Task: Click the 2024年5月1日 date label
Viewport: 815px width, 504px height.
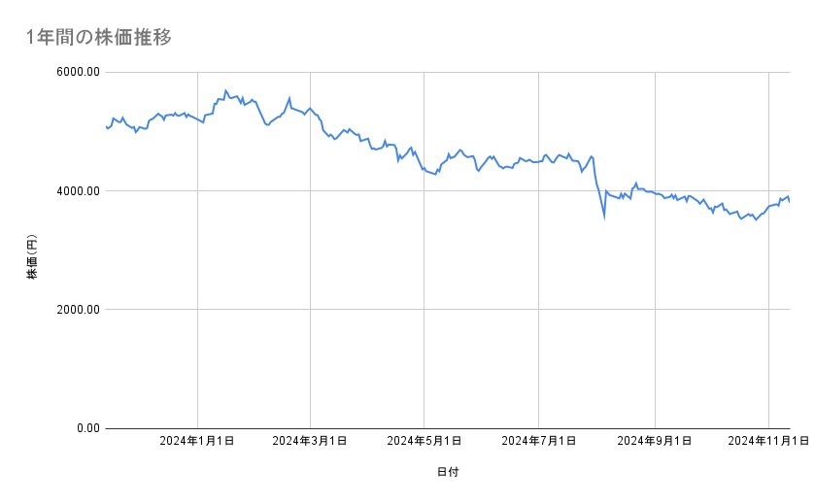Action: click(424, 441)
